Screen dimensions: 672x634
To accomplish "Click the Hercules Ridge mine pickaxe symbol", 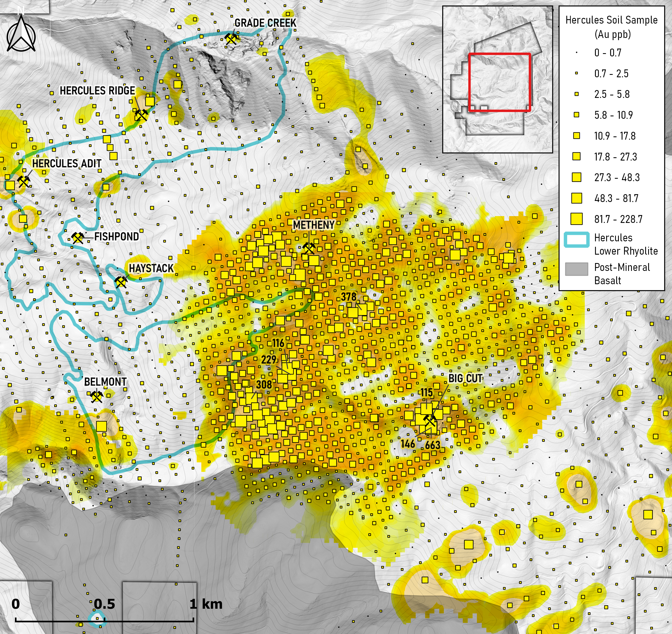I will click(x=141, y=115).
